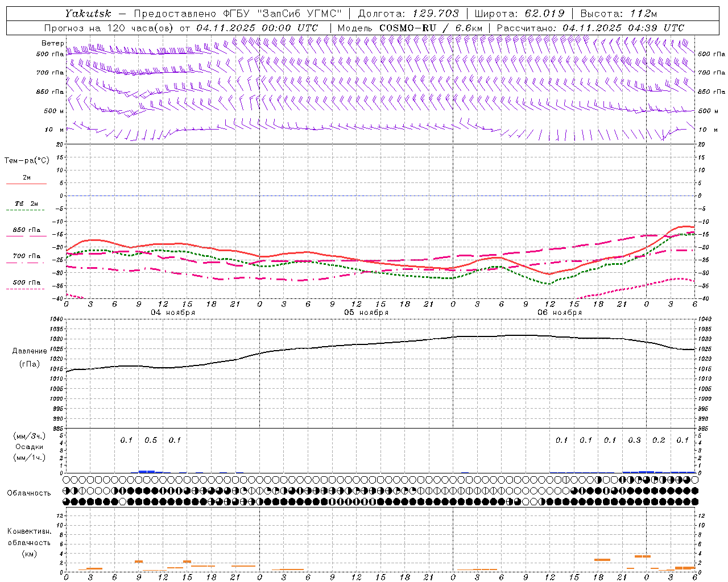Select the Тем-ра(°C) axis title

coord(27,161)
